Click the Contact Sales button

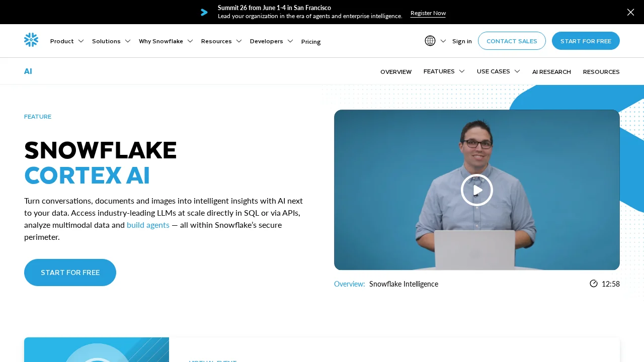click(512, 41)
